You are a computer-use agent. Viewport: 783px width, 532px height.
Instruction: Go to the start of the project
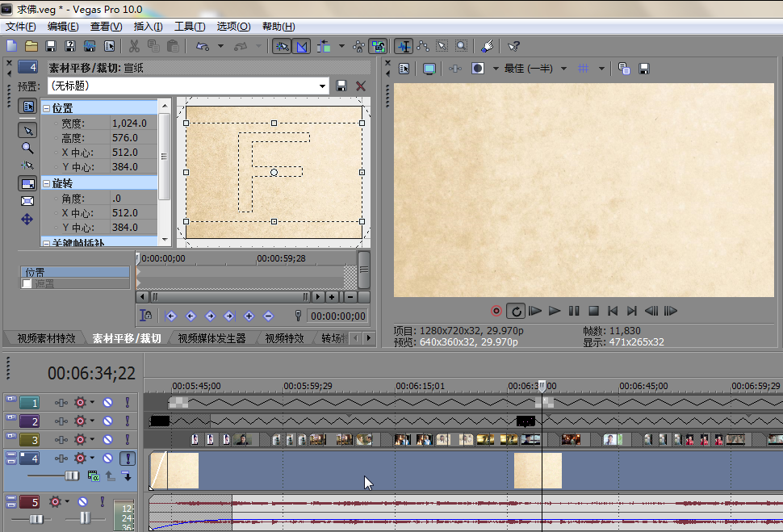click(613, 311)
